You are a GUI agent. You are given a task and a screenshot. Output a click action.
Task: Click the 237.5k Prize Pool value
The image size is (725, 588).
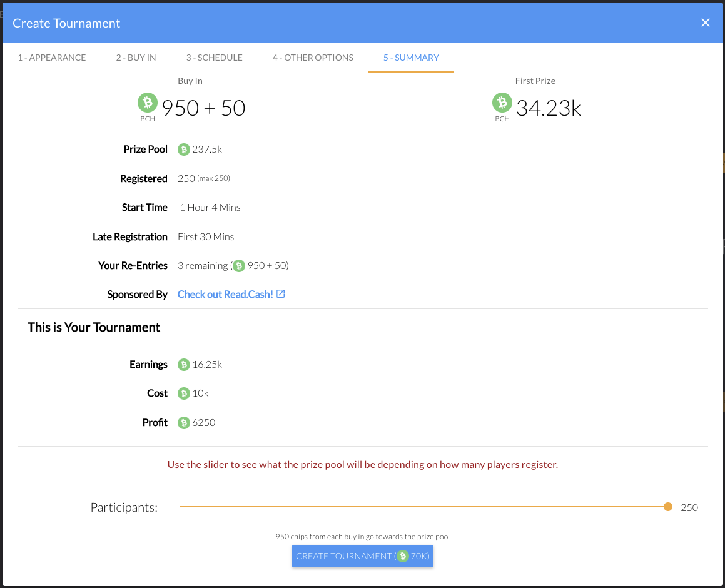coord(206,150)
